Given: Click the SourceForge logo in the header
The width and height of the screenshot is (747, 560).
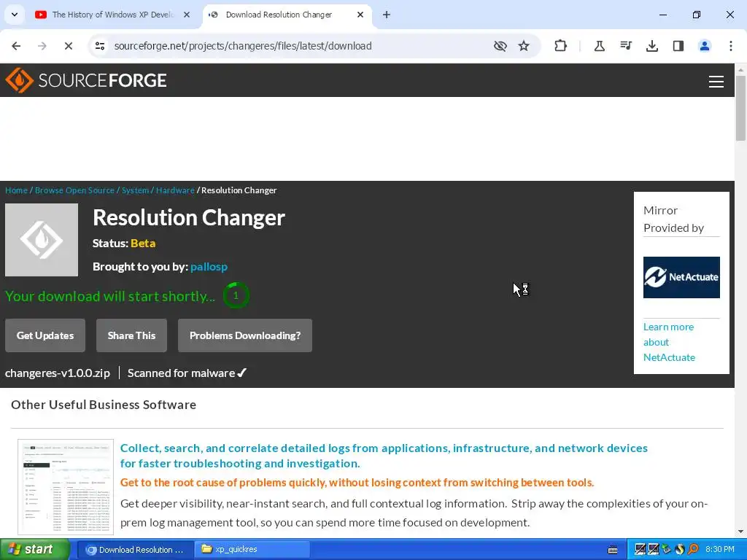Looking at the screenshot, I should pyautogui.click(x=86, y=80).
